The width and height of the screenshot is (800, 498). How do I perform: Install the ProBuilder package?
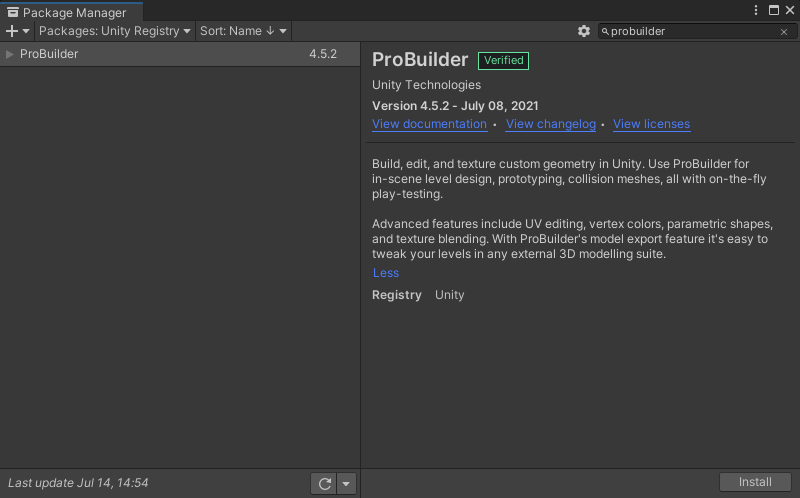(755, 482)
